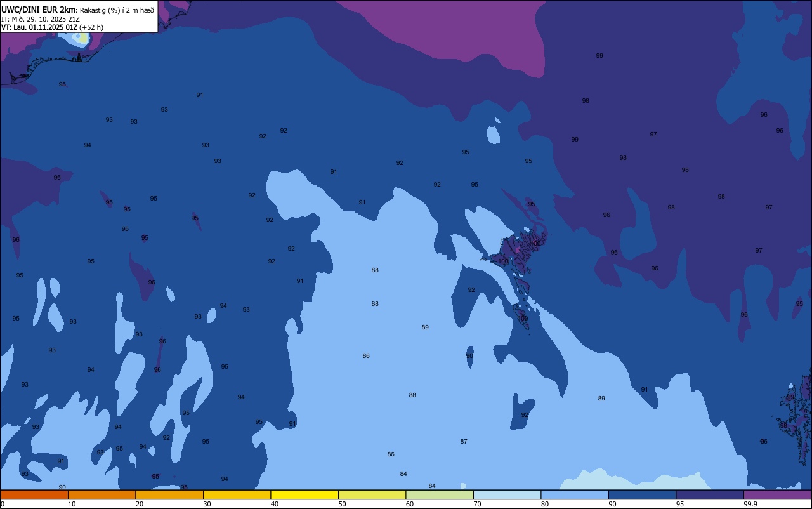Image resolution: width=812 pixels, height=509 pixels.
Task: Click the 95–99.9 dark indigo legend block
Action: point(710,494)
